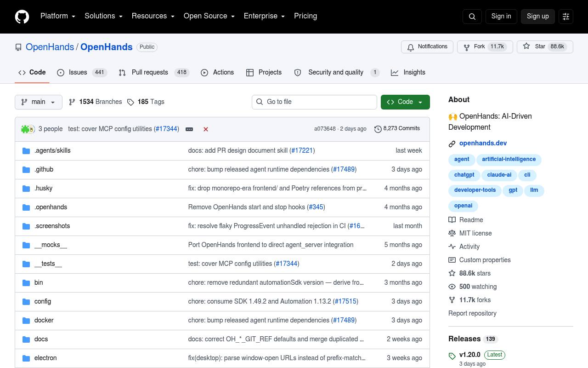Click the electron folder icon
The height and width of the screenshot is (368, 588).
click(26, 358)
